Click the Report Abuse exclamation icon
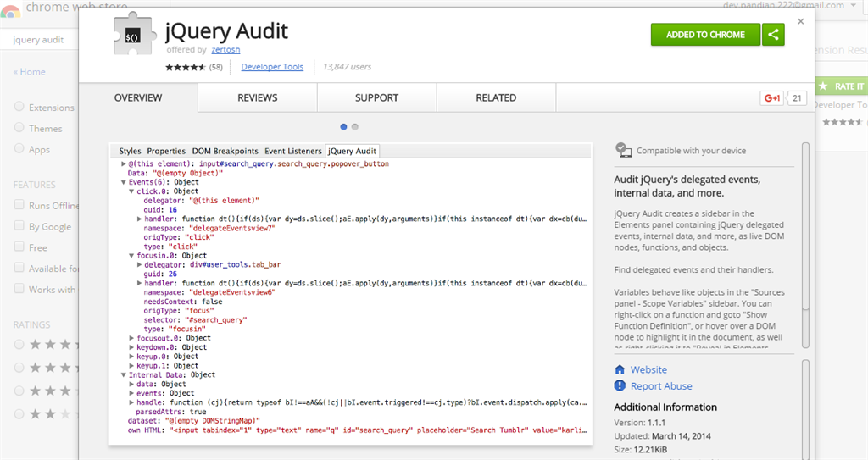 click(x=620, y=386)
